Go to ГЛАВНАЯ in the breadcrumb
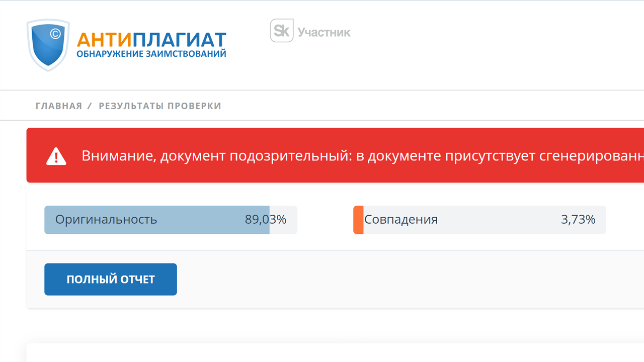The width and height of the screenshot is (644, 362). click(x=58, y=106)
